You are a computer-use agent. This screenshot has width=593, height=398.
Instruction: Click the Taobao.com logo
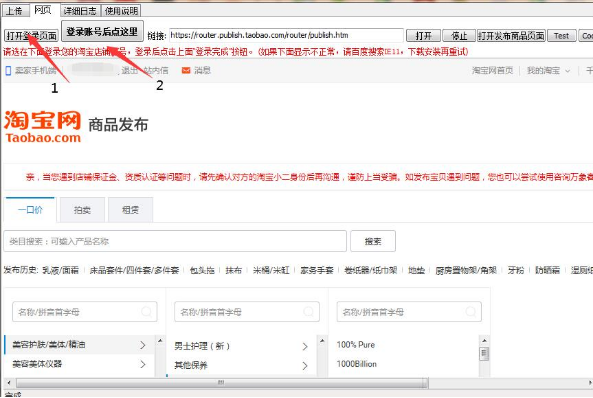point(43,127)
